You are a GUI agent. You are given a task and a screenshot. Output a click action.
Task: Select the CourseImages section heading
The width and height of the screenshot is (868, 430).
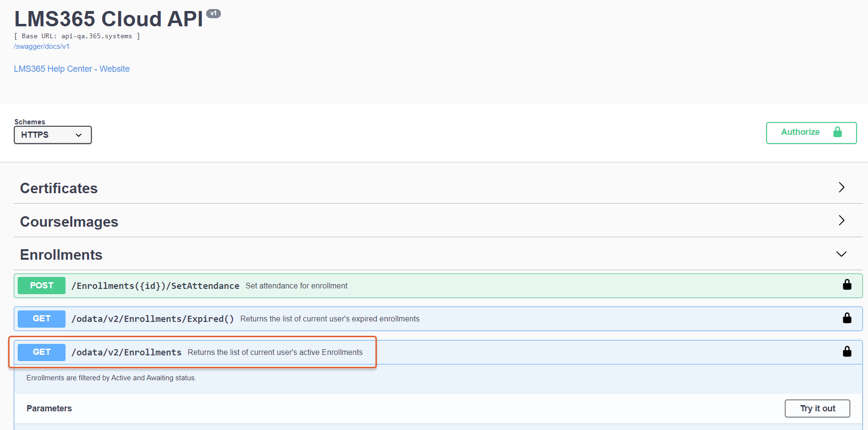pos(69,222)
